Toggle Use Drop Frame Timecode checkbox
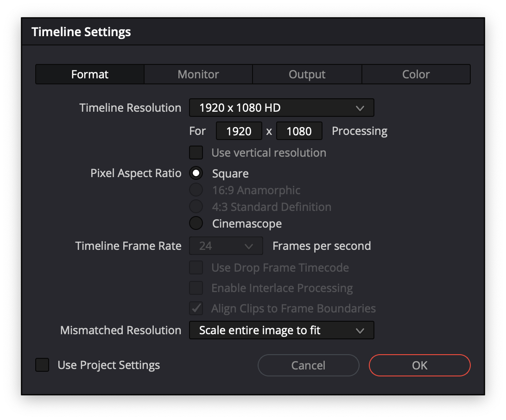The width and height of the screenshot is (506, 420). (x=196, y=267)
